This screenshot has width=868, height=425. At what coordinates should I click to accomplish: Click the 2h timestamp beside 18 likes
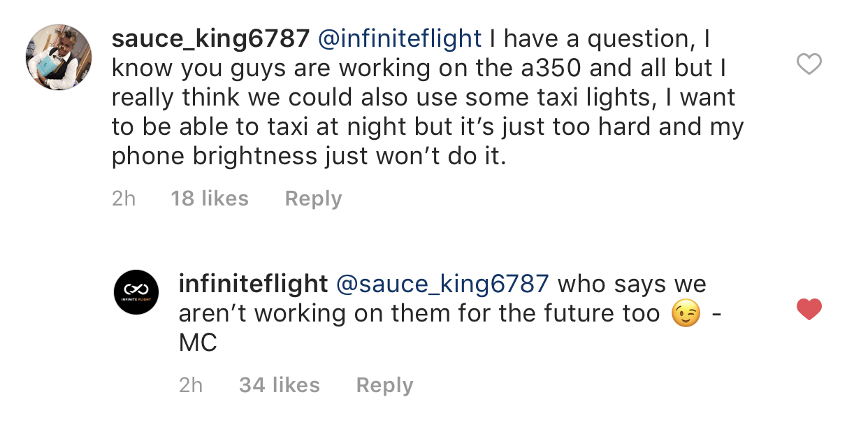click(124, 199)
